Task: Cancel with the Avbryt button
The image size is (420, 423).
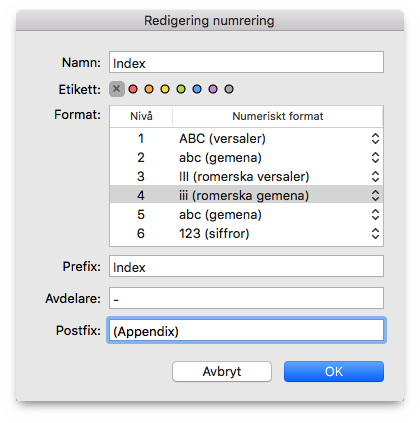Action: [x=222, y=371]
